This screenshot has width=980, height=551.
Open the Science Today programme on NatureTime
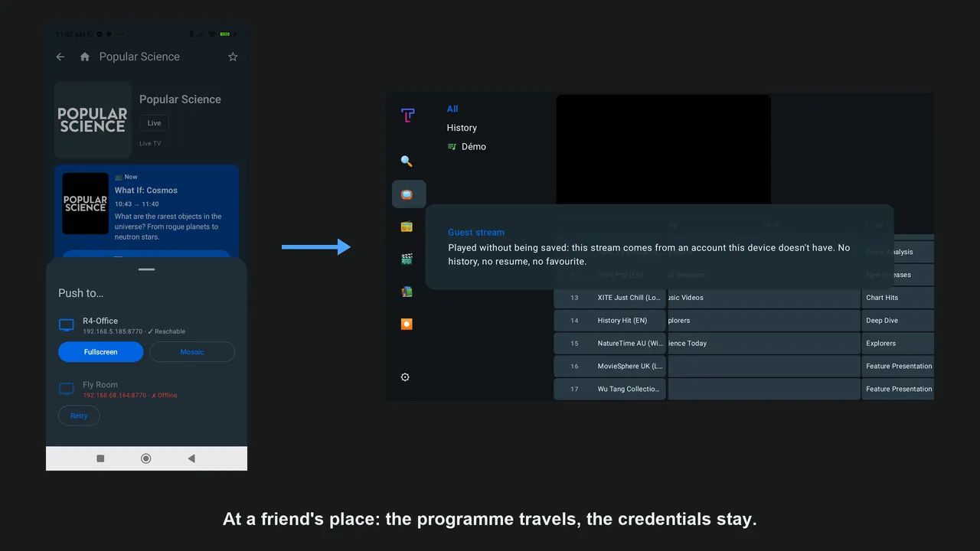764,344
